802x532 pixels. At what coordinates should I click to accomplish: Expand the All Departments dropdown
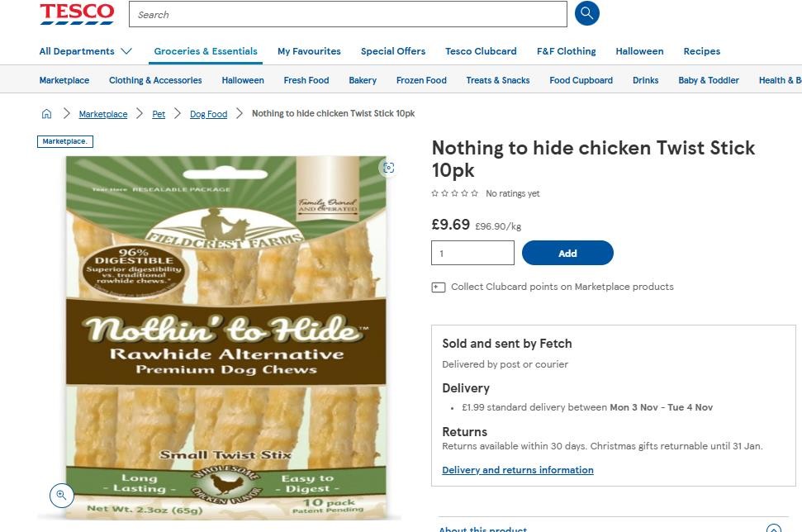click(x=85, y=51)
